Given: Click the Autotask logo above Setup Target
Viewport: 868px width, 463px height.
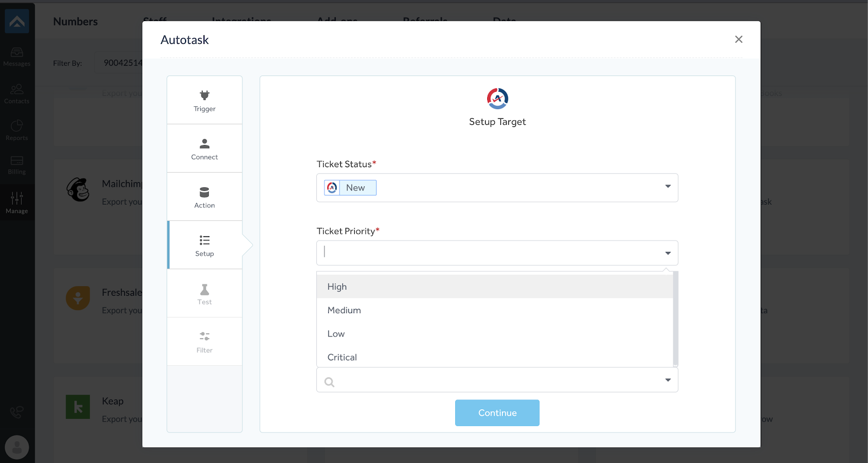Looking at the screenshot, I should (x=497, y=98).
